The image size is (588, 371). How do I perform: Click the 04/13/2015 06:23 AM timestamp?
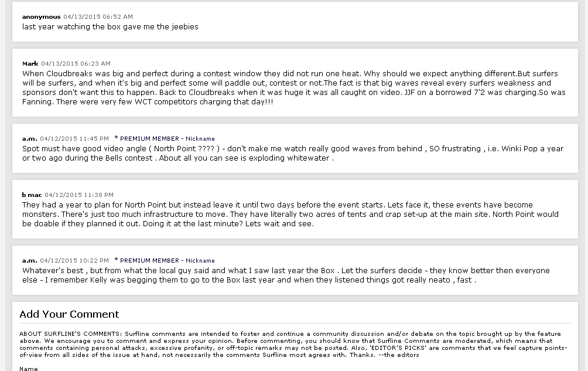click(x=76, y=64)
